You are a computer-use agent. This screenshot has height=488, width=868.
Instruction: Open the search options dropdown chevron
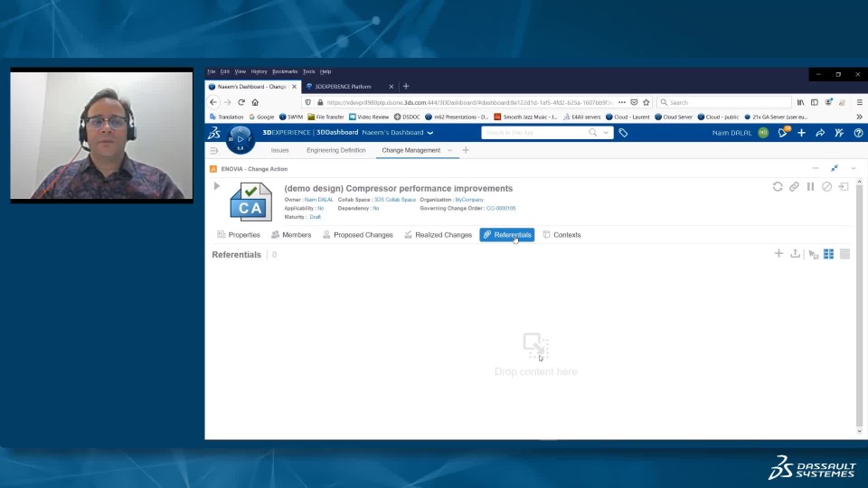606,133
